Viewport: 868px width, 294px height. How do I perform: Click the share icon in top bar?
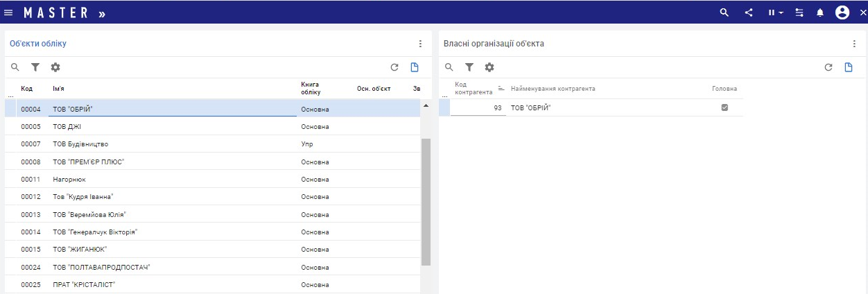tap(749, 12)
